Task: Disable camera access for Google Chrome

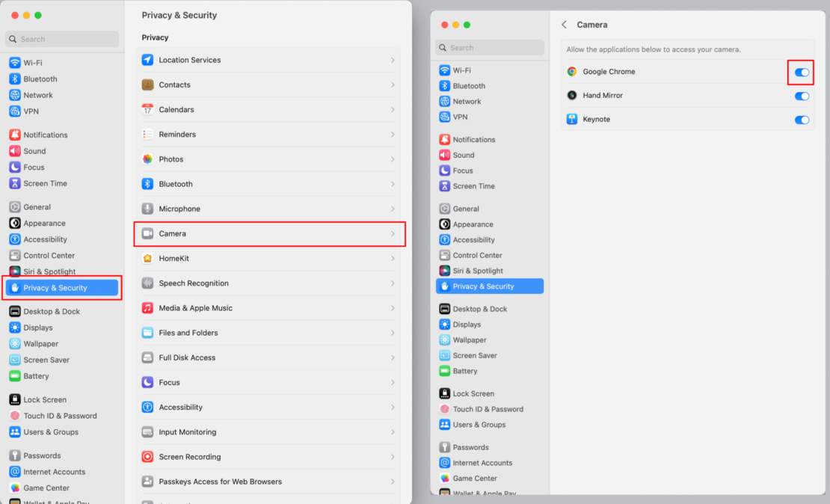Action: coord(801,73)
